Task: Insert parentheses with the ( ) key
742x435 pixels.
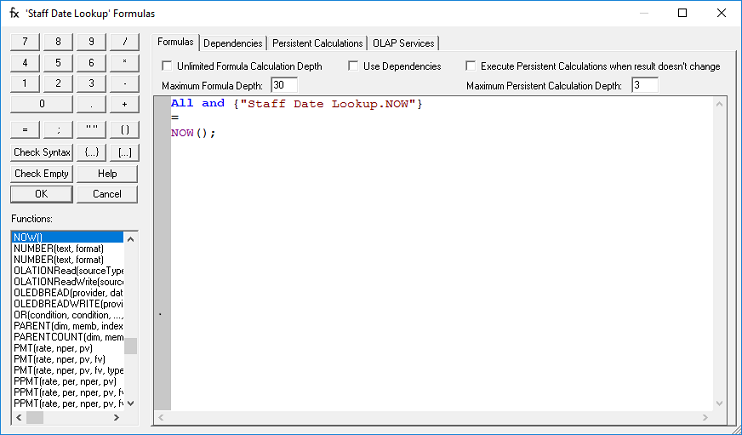Action: click(124, 130)
